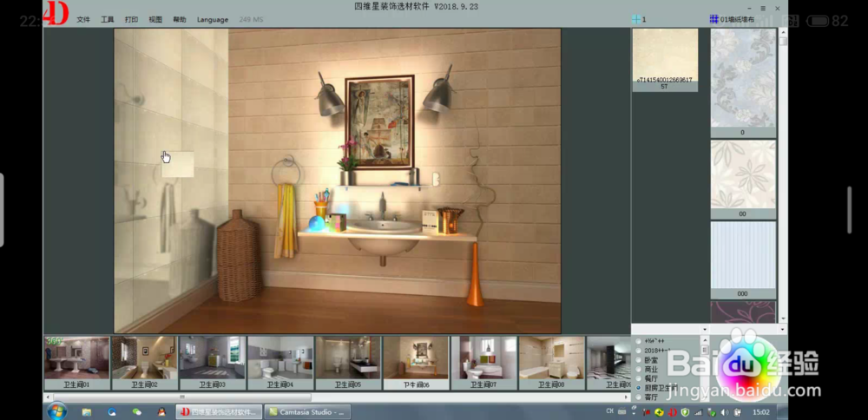Image resolution: width=868 pixels, height=420 pixels.
Task: Click the volume speaker tray icon
Action: [x=725, y=412]
